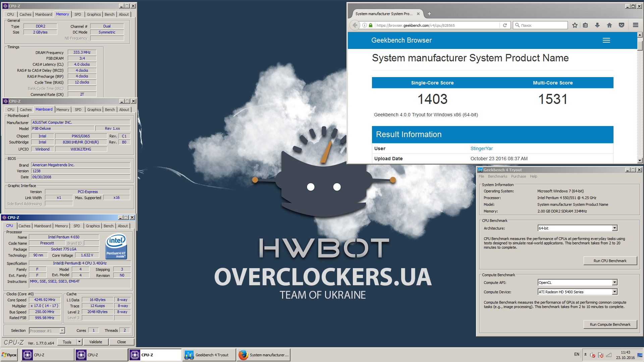Click the Firefox scrollbar up arrow
The height and width of the screenshot is (362, 644).
(640, 35)
